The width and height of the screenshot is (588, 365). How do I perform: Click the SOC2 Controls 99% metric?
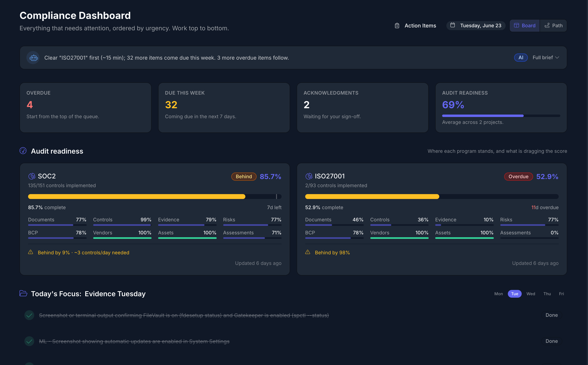[x=122, y=221]
